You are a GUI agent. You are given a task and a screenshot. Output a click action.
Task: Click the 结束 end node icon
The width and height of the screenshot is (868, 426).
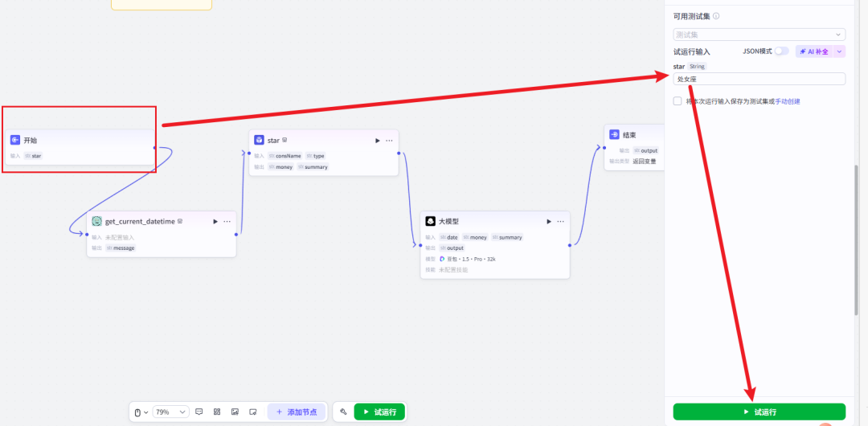point(614,134)
